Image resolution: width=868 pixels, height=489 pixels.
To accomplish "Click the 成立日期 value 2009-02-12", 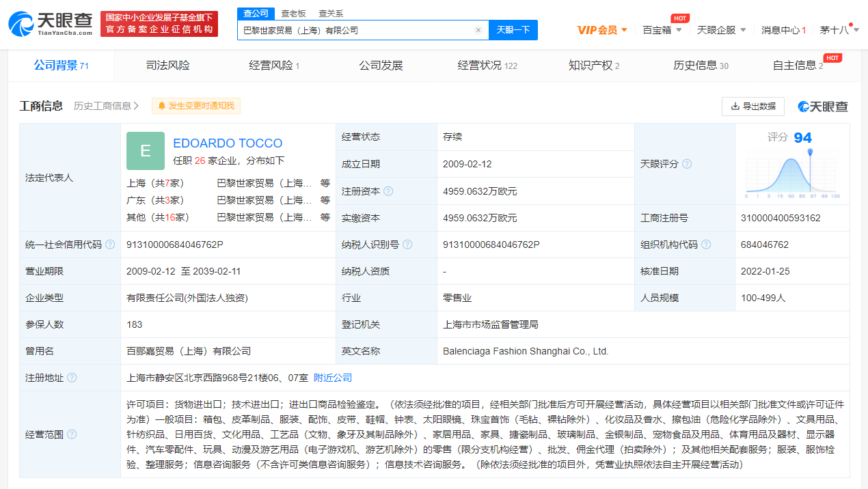I will (467, 164).
